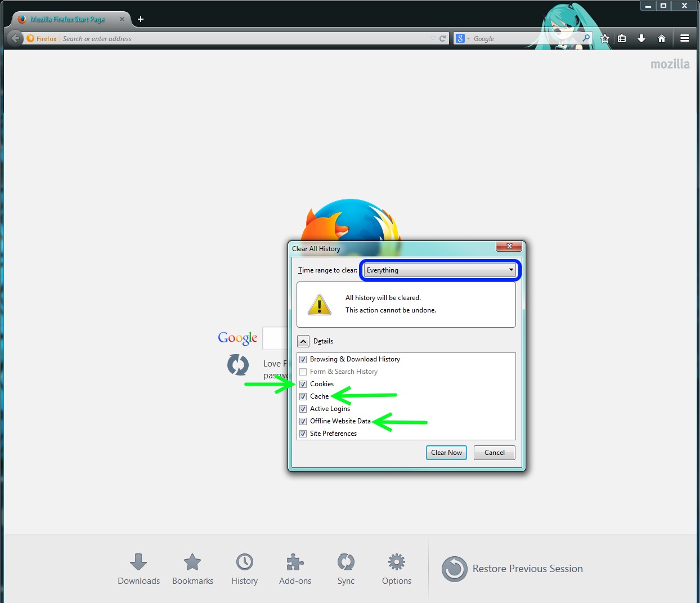Open the Time range to clear dropdown
The height and width of the screenshot is (603, 700).
click(440, 270)
